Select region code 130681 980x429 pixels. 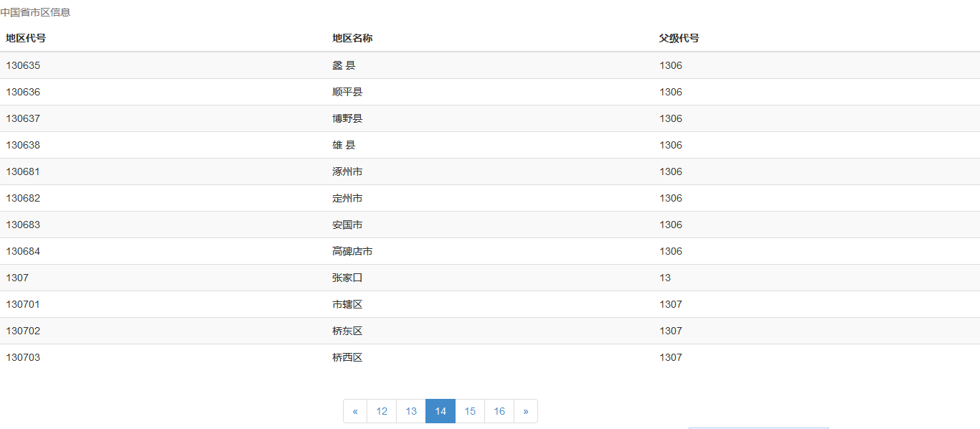point(23,171)
